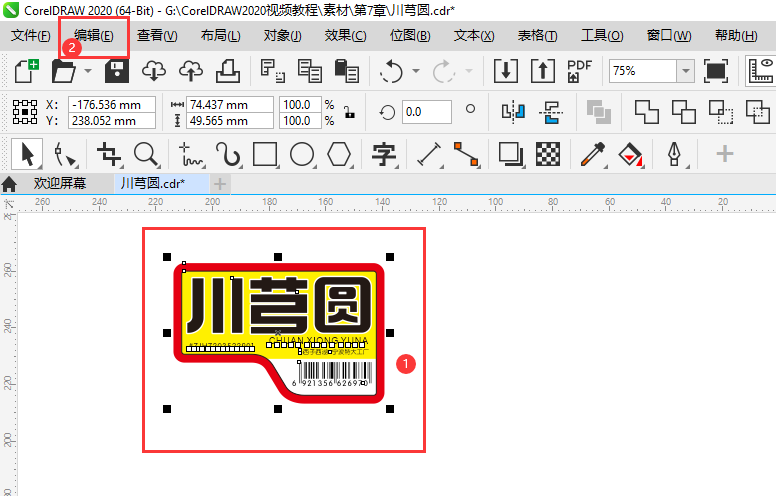The width and height of the screenshot is (776, 496).
Task: Open the 编辑(E) menu
Action: coord(94,36)
